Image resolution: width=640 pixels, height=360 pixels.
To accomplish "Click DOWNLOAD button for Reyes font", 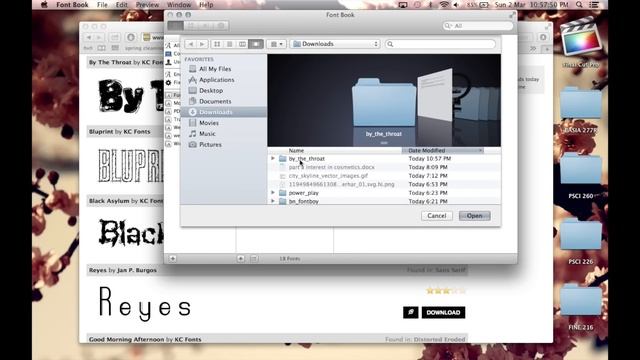I will tap(443, 313).
